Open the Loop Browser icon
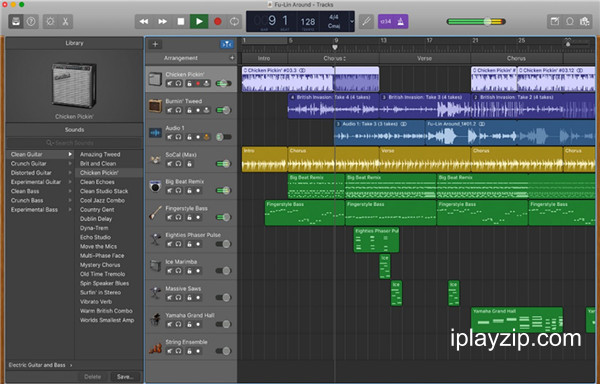600x384 pixels. click(570, 21)
